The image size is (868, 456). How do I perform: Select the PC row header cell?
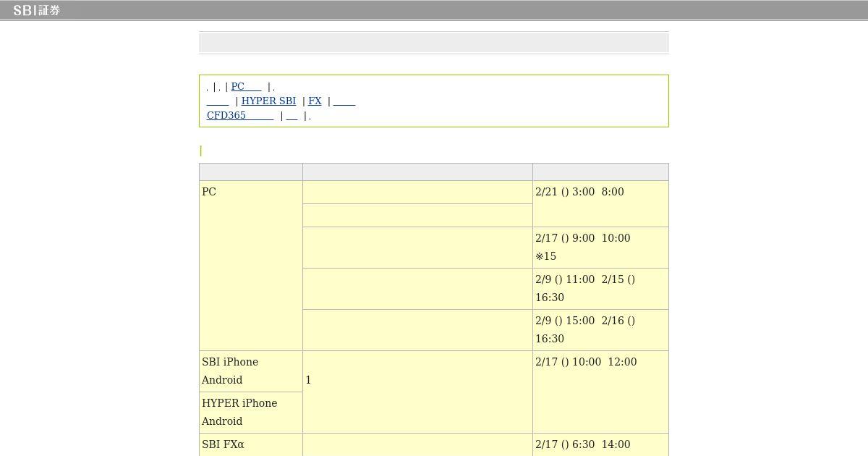click(x=251, y=266)
